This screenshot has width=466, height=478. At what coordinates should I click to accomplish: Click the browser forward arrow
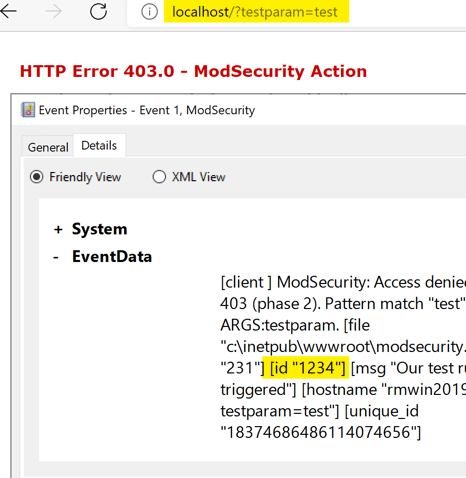pos(53,11)
